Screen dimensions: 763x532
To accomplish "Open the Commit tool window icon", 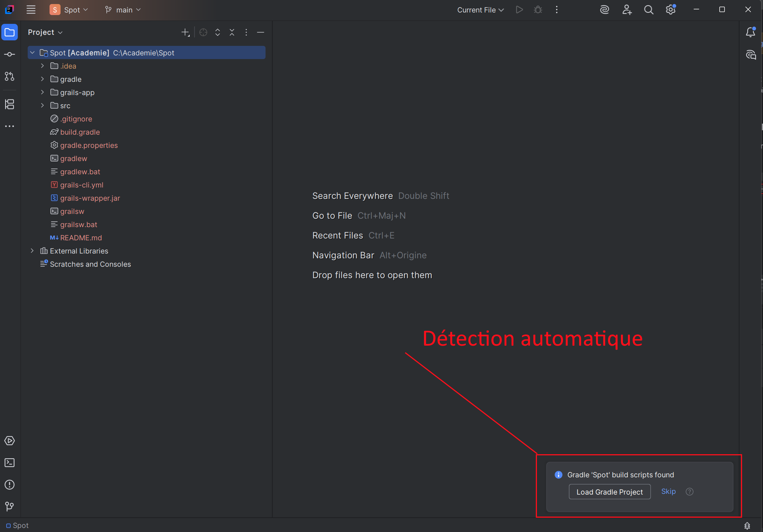I will pos(10,55).
